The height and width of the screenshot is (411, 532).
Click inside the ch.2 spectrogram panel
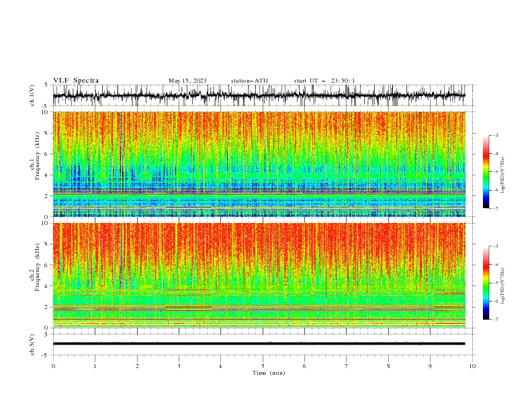259,275
